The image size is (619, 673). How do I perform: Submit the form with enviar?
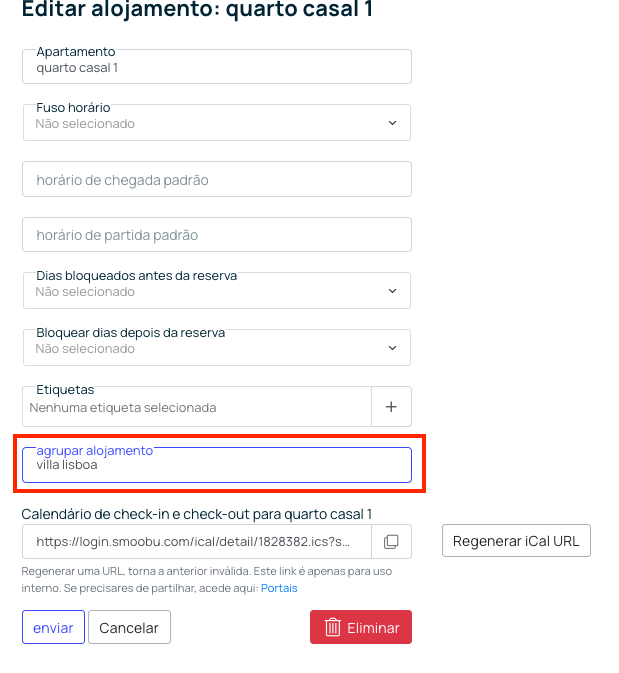click(53, 627)
